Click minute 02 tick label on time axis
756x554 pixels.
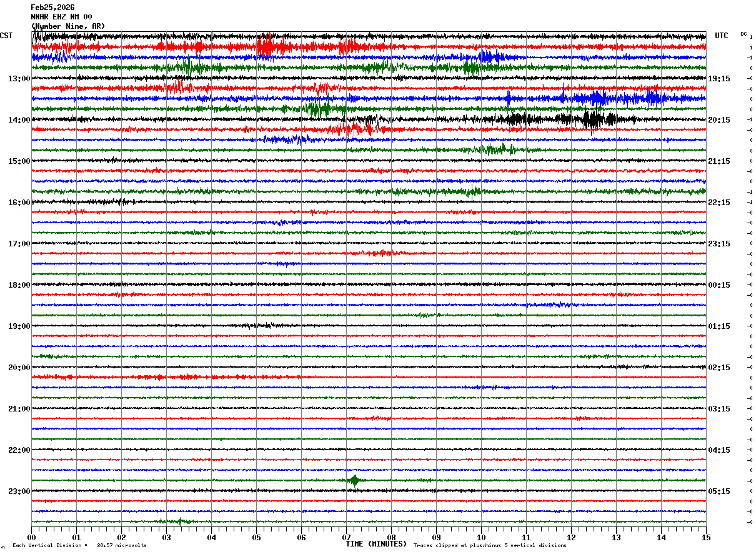click(121, 537)
